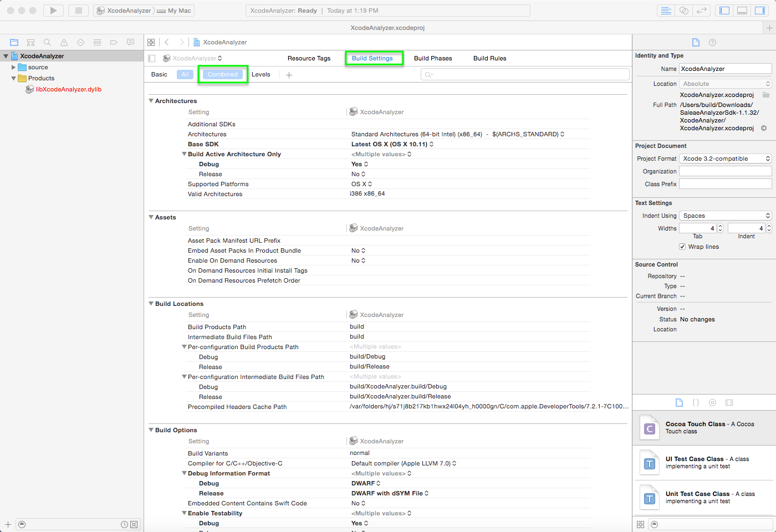This screenshot has height=532, width=776.
Task: Select the Combined view toggle
Action: click(x=223, y=74)
